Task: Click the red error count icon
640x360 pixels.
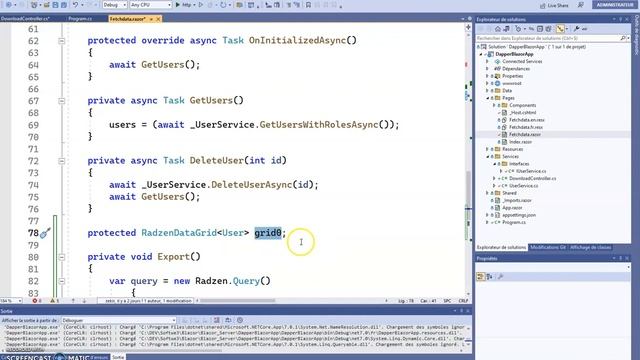Action: click(35, 301)
